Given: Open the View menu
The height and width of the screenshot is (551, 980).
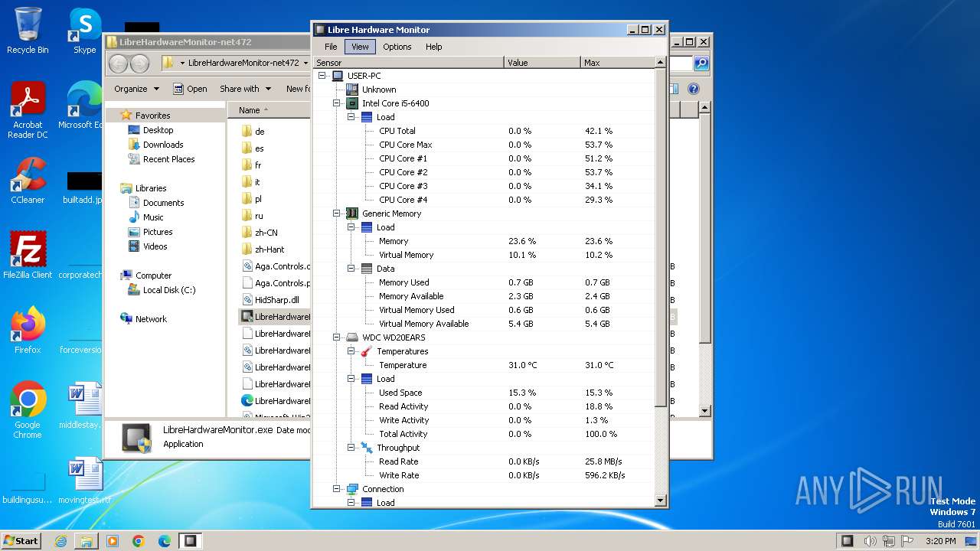Looking at the screenshot, I should click(x=360, y=47).
